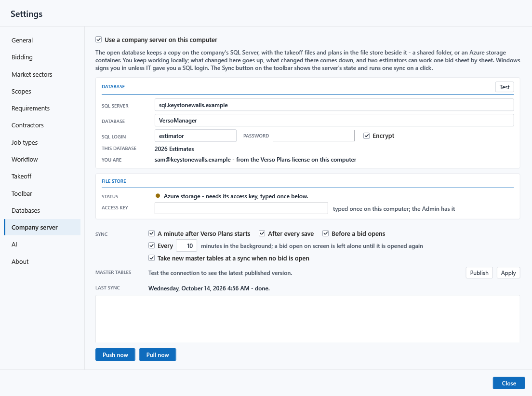Test the database connection

505,87
